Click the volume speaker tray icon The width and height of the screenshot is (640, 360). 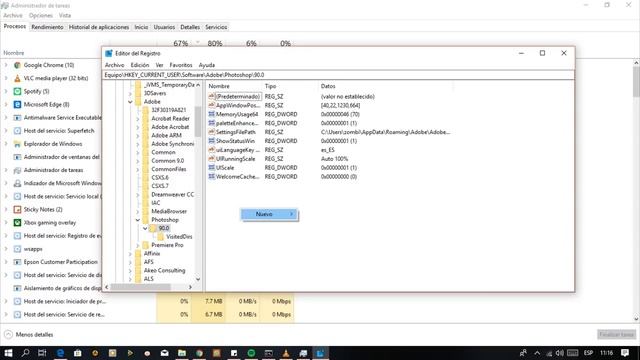(560, 353)
